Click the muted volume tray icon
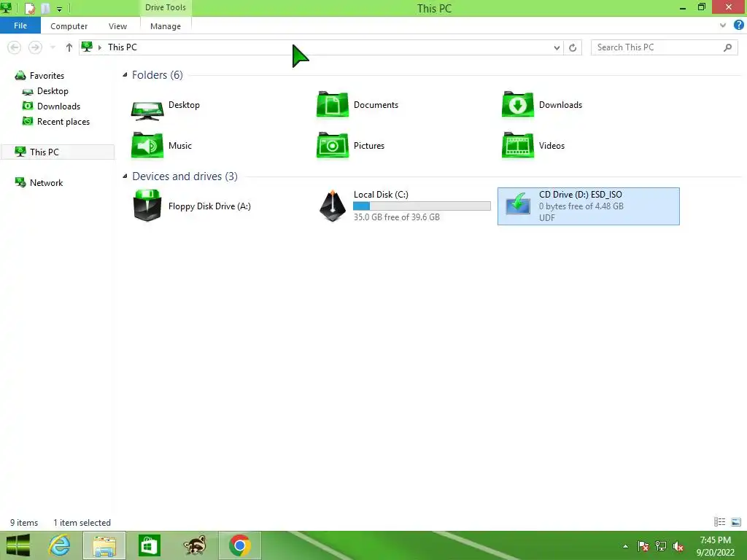 pyautogui.click(x=678, y=546)
